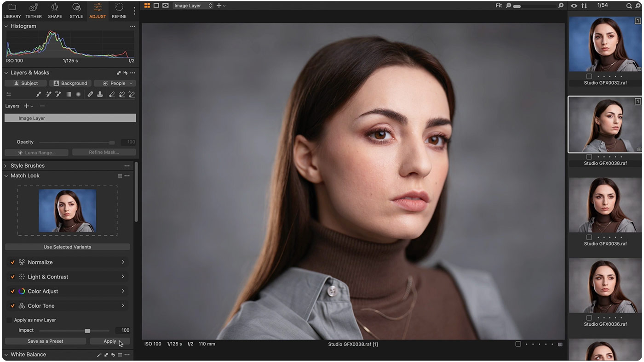Image resolution: width=644 pixels, height=362 pixels.
Task: Zoom in with the right magnifier icon
Action: [x=561, y=6]
